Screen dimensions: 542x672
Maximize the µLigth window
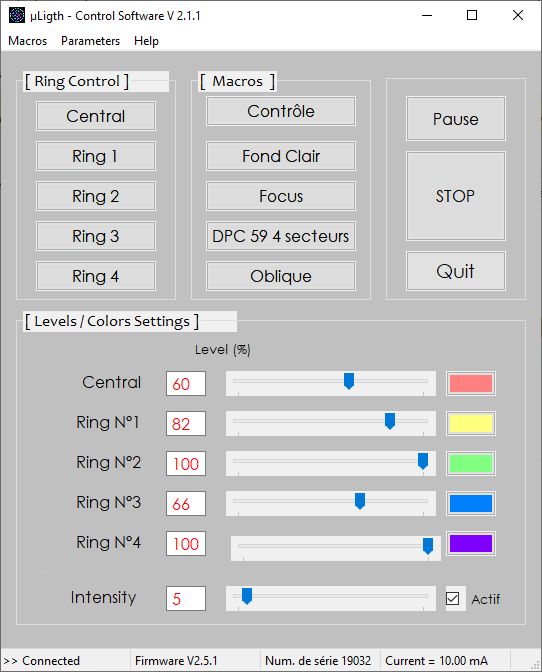click(x=472, y=15)
